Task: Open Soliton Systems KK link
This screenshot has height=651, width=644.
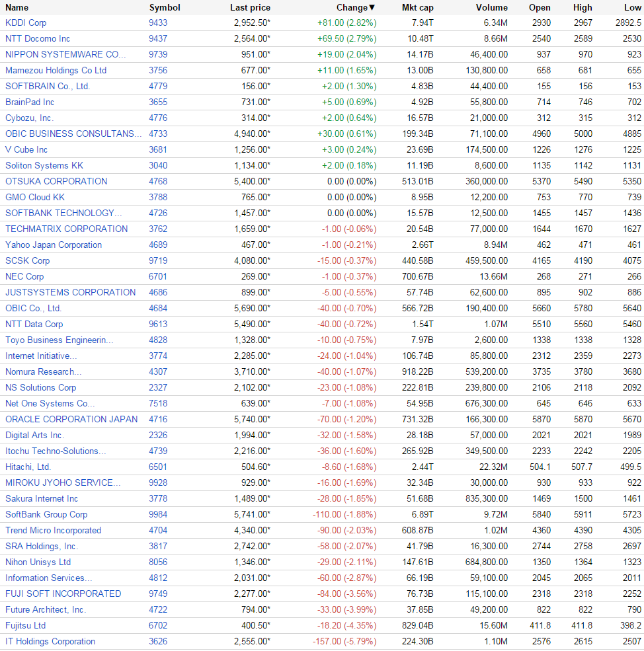Action: click(44, 166)
